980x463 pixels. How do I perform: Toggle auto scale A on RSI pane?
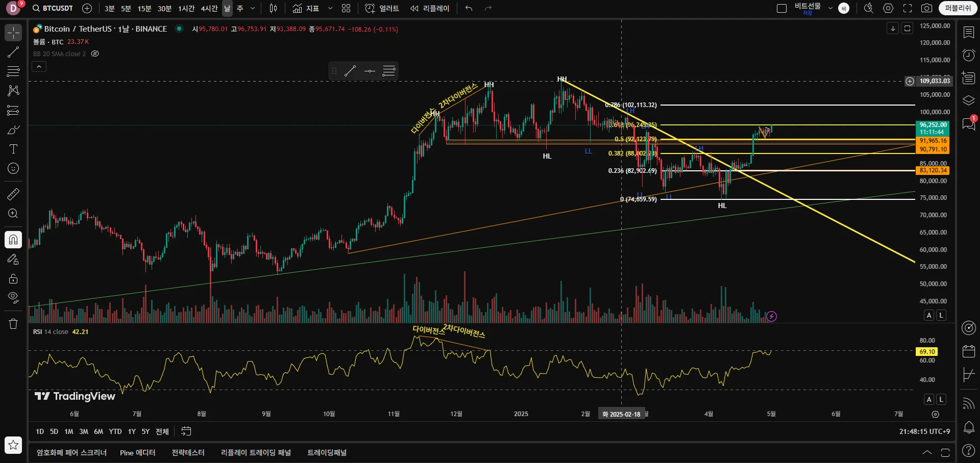929,399
